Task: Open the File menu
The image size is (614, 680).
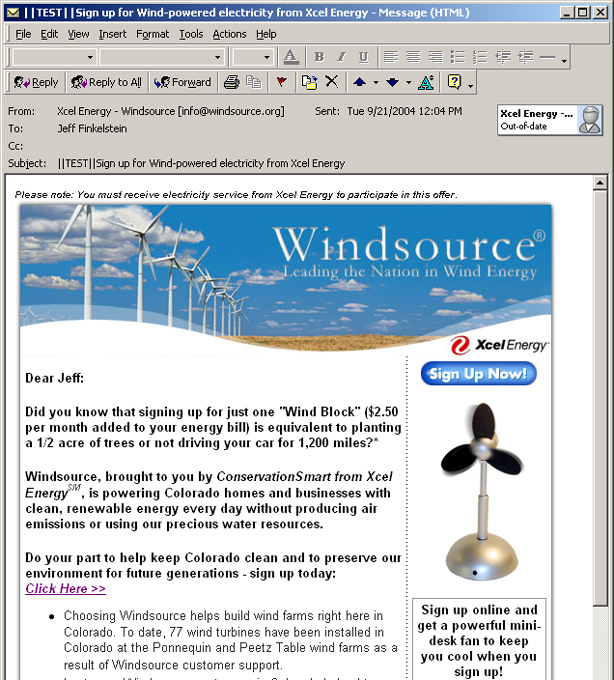Action: coord(23,34)
